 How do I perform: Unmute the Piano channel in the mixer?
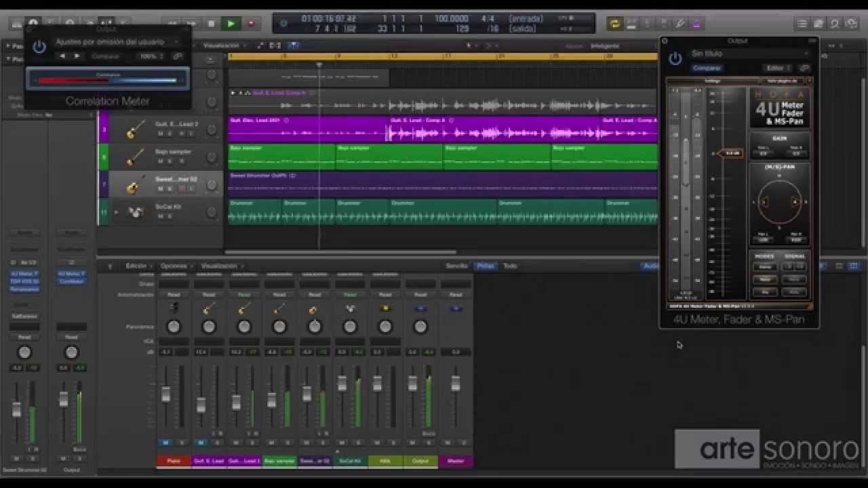coord(165,443)
